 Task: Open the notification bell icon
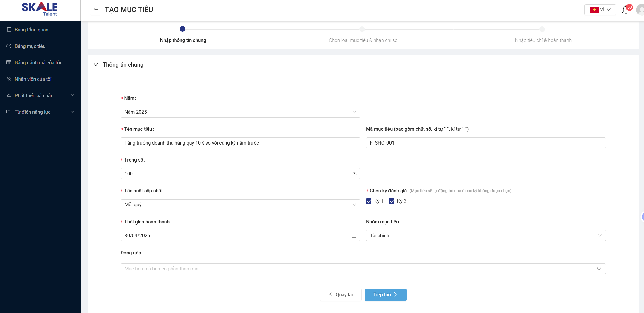(626, 10)
